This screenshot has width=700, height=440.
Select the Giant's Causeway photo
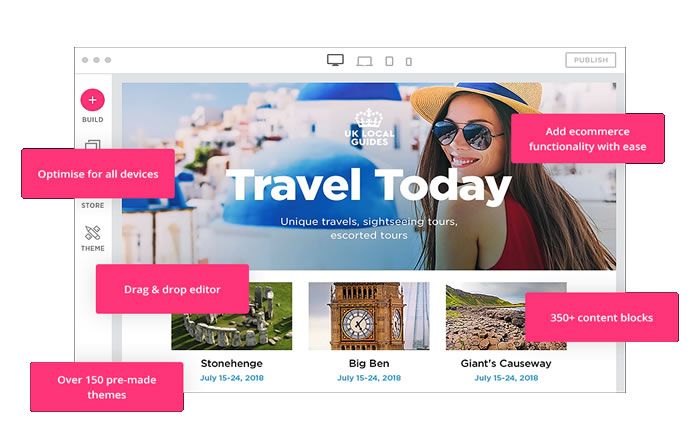point(506,316)
